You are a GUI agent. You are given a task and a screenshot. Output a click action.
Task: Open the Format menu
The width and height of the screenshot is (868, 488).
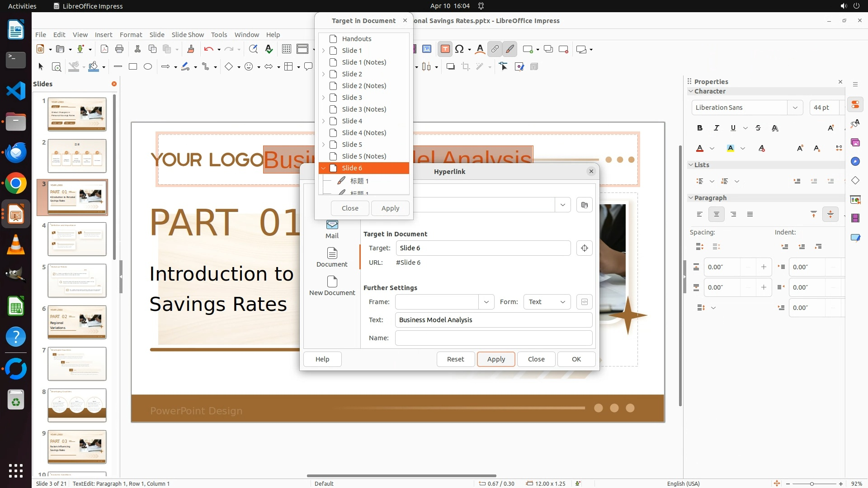pos(131,35)
